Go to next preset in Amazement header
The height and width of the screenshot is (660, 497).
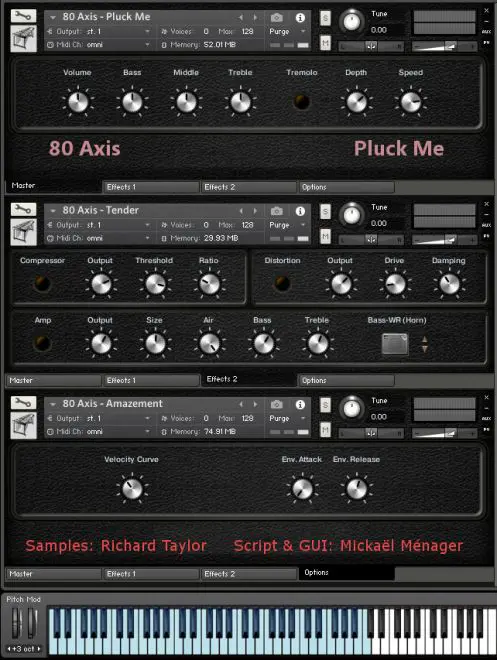(x=255, y=404)
